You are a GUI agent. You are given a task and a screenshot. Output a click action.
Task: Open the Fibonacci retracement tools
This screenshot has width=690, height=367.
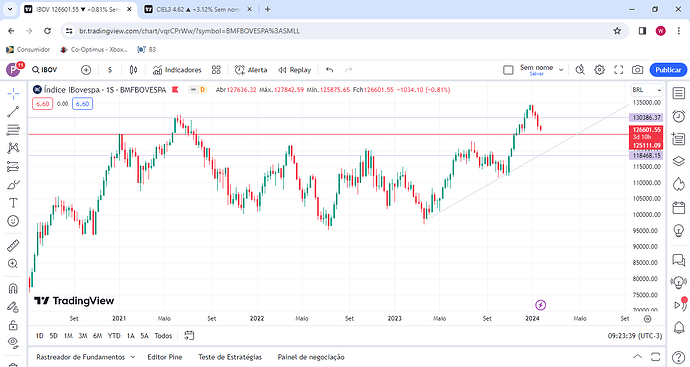click(13, 130)
